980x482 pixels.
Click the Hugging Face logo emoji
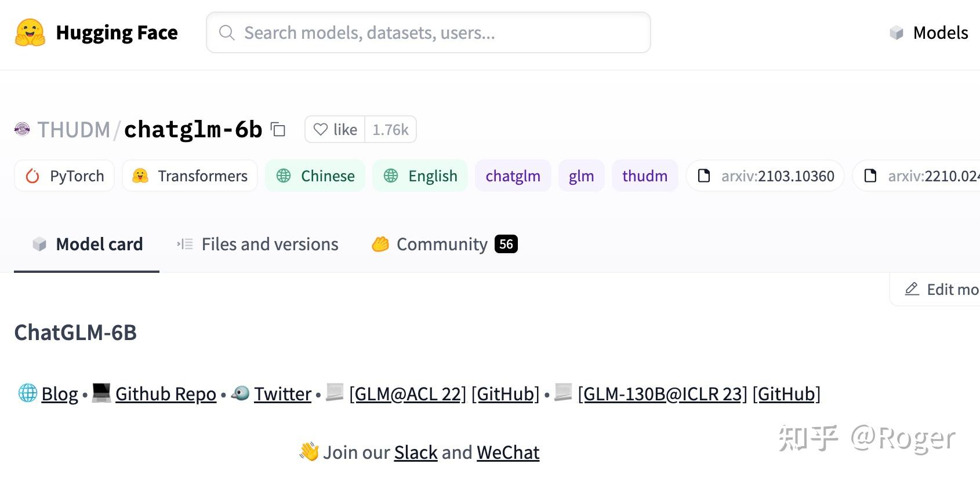tap(30, 32)
